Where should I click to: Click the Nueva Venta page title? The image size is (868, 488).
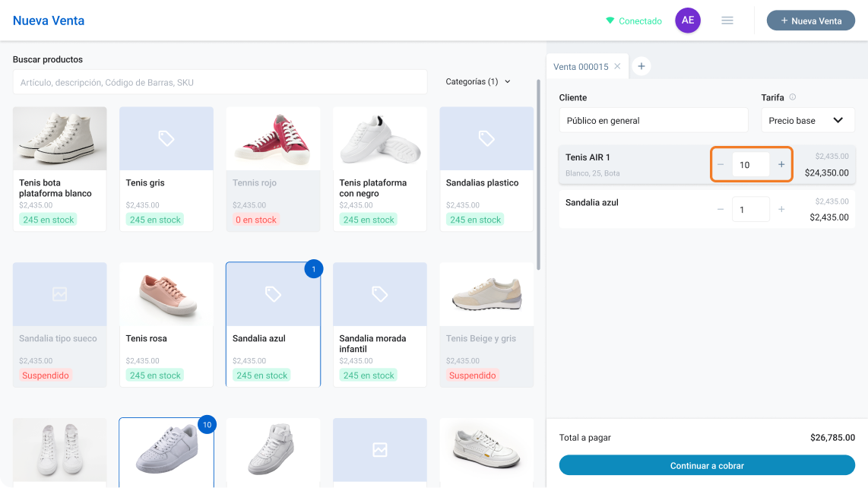(49, 21)
